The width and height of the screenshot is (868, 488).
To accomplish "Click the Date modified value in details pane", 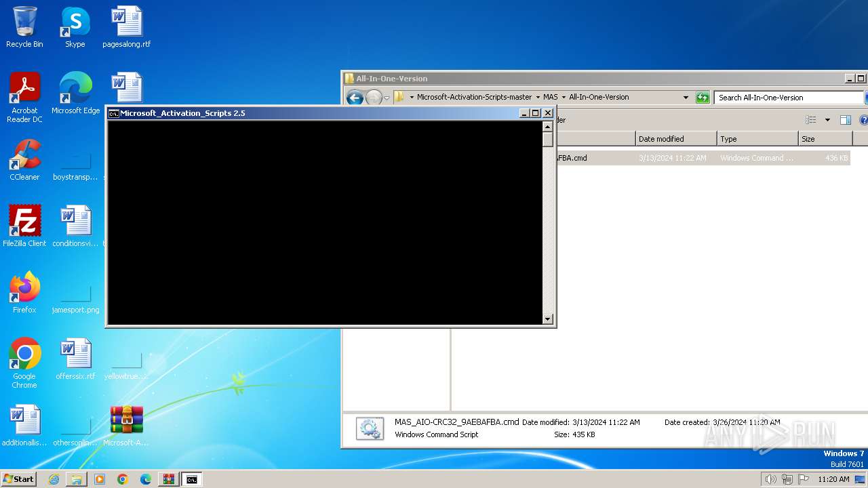I will [x=606, y=422].
